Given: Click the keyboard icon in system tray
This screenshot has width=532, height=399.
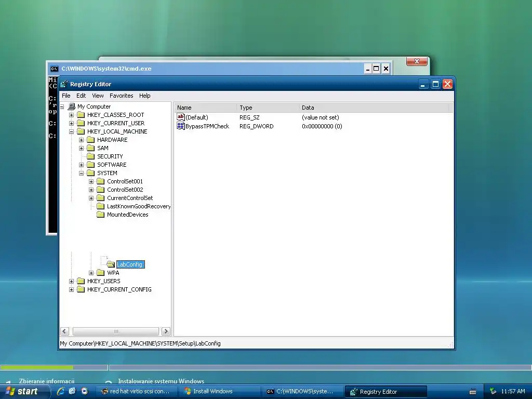Looking at the screenshot, I should 473,392.
